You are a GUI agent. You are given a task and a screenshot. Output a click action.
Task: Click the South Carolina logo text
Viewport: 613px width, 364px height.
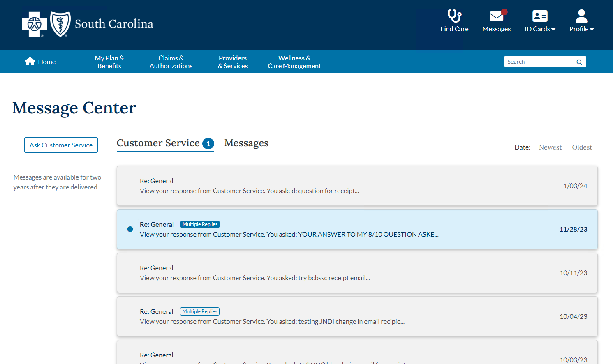(114, 24)
